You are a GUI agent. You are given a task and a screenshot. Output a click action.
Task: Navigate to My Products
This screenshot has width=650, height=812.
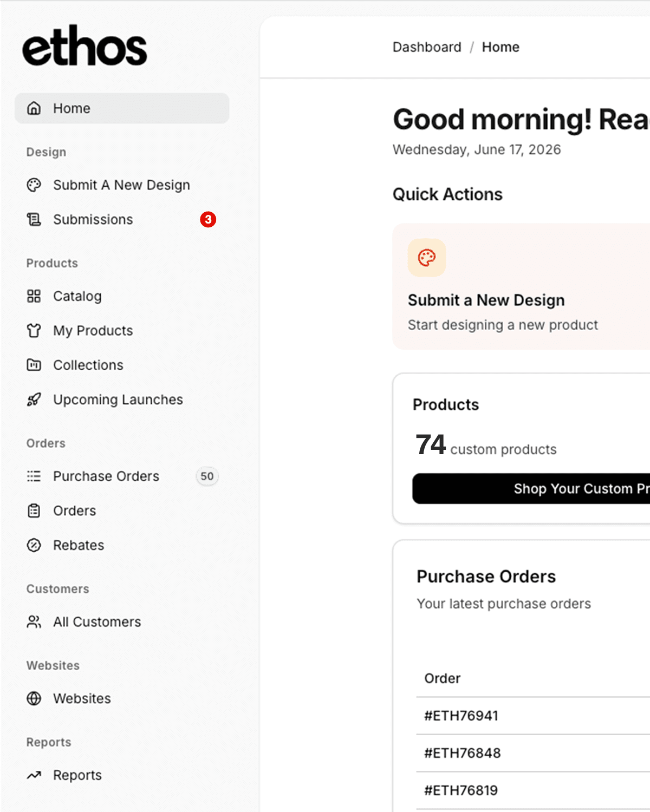coord(122,330)
